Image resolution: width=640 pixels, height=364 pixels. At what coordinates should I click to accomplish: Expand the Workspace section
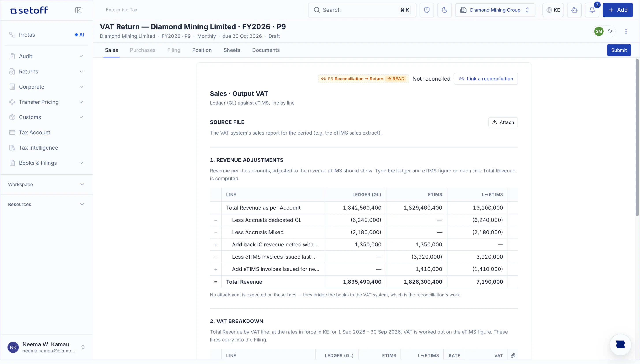coord(47,185)
